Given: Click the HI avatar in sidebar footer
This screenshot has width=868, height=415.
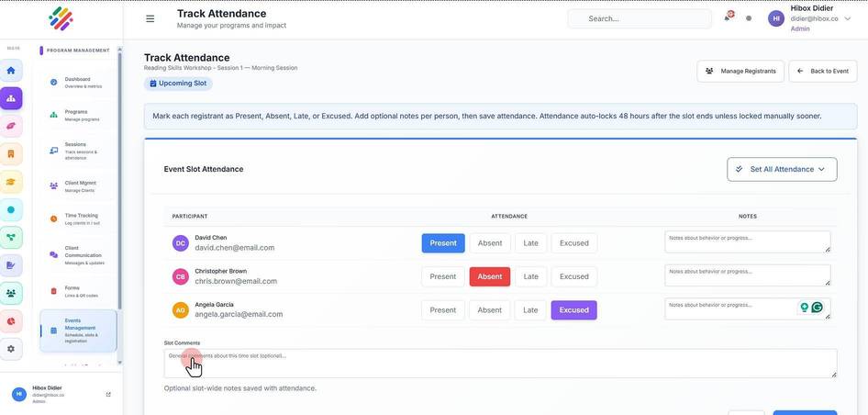Looking at the screenshot, I should point(19,394).
